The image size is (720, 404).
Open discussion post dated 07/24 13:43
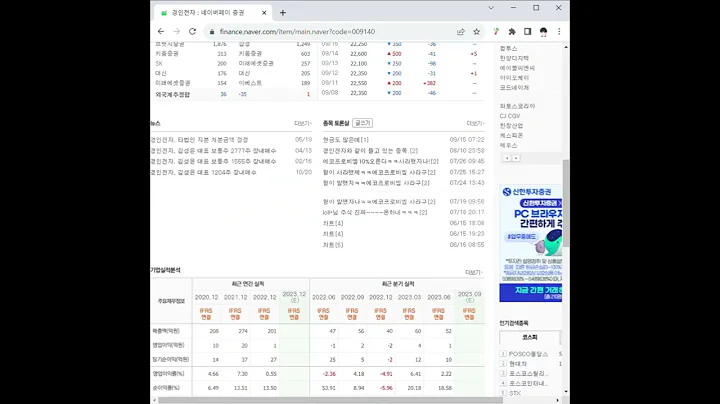tap(376, 183)
